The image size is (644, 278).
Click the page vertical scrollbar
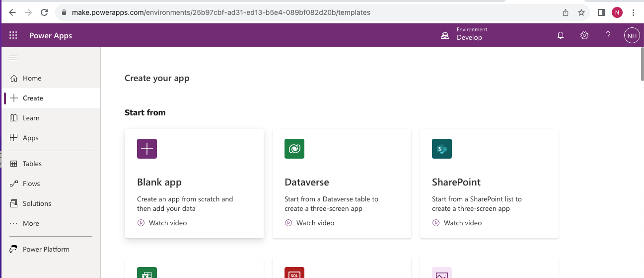(642, 65)
